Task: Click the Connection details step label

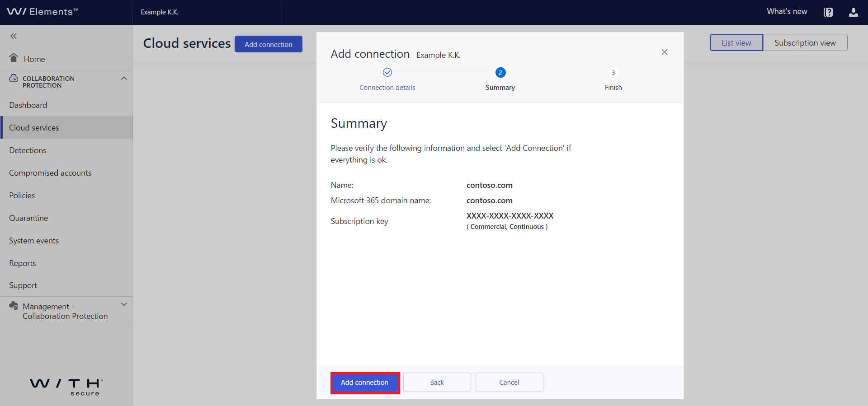Action: 387,88
